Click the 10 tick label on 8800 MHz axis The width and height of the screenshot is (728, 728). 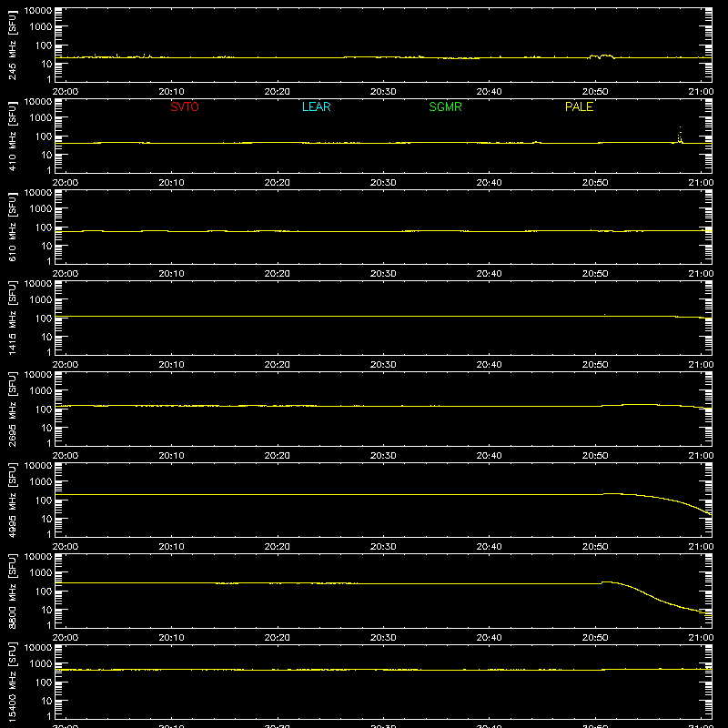pyautogui.click(x=46, y=610)
